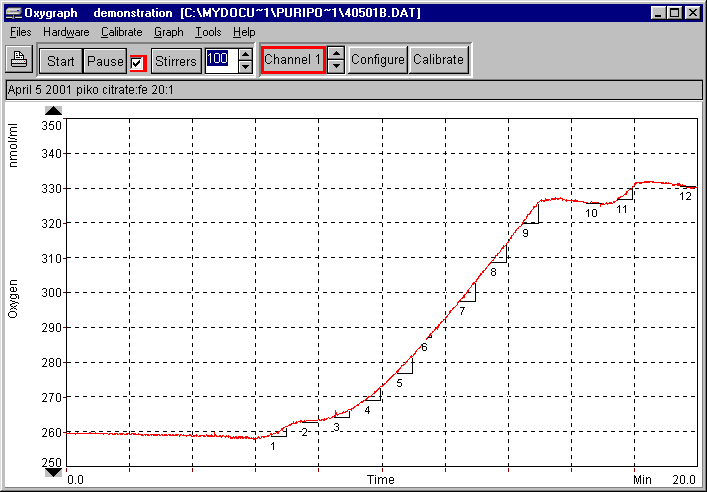Select rate marker 12 on the trace
Viewport: 707px width, 492px height.
685,196
